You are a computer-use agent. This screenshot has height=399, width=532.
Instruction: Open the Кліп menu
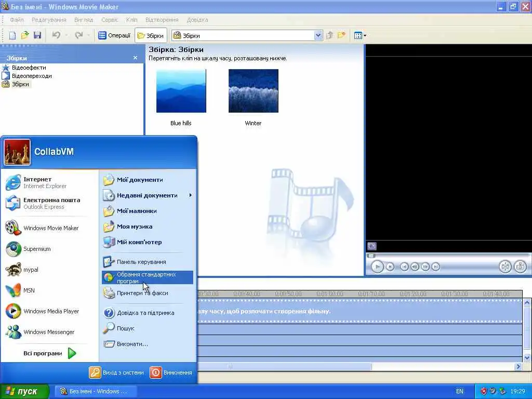(x=131, y=20)
